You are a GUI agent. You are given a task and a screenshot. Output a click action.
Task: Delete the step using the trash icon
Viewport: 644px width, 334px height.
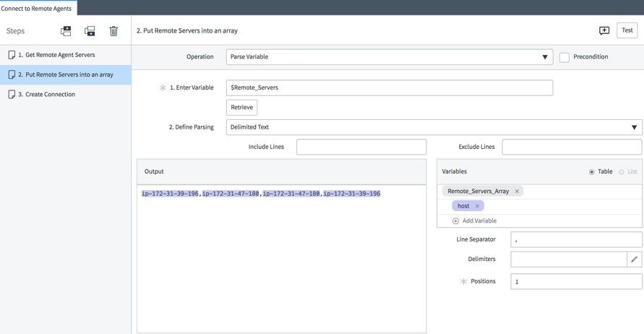(x=113, y=31)
